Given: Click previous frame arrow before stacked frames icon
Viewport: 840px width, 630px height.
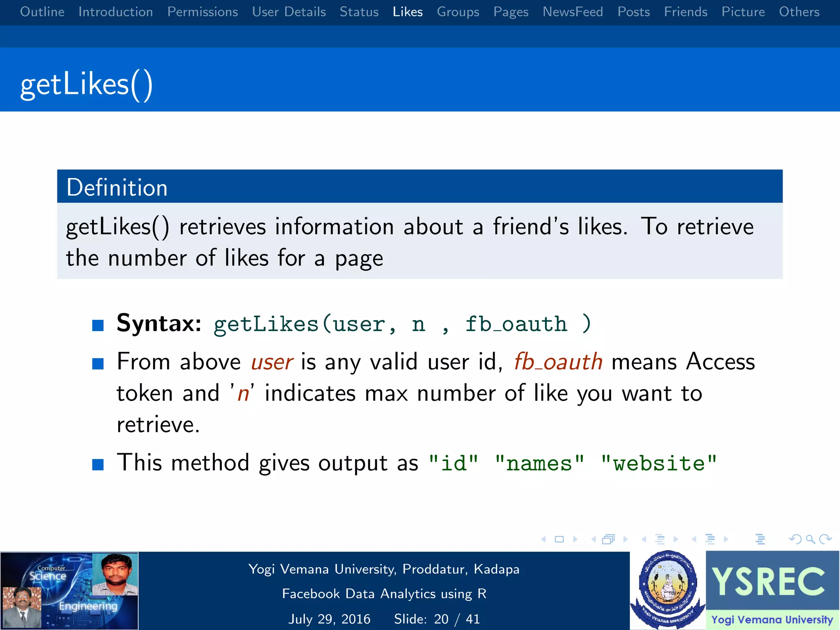Looking at the screenshot, I should pyautogui.click(x=593, y=539).
